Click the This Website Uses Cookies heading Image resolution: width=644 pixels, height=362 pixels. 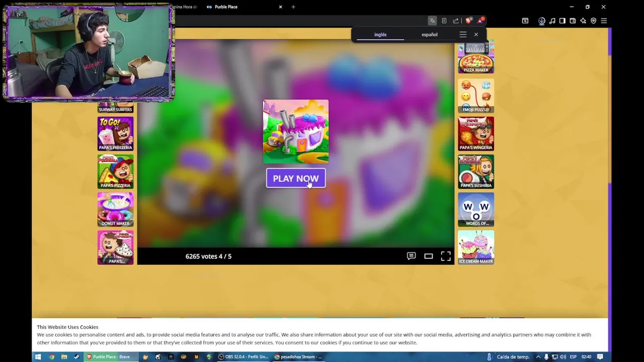(x=67, y=327)
